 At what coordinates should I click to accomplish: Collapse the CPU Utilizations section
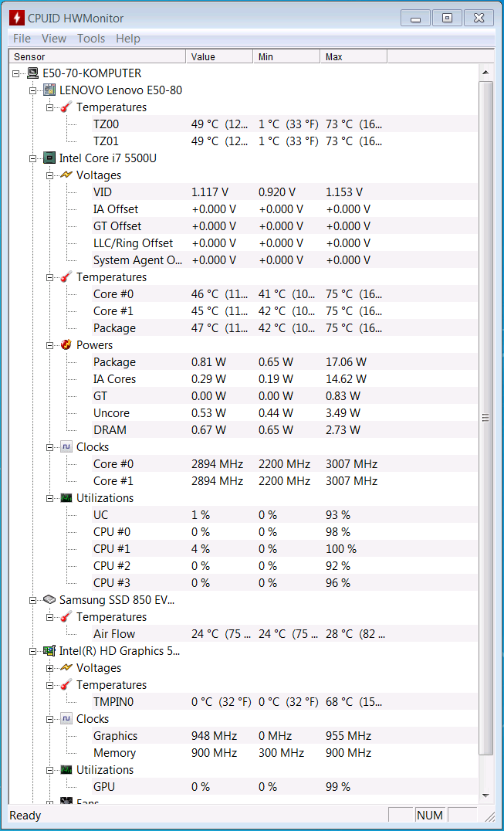coord(49,497)
